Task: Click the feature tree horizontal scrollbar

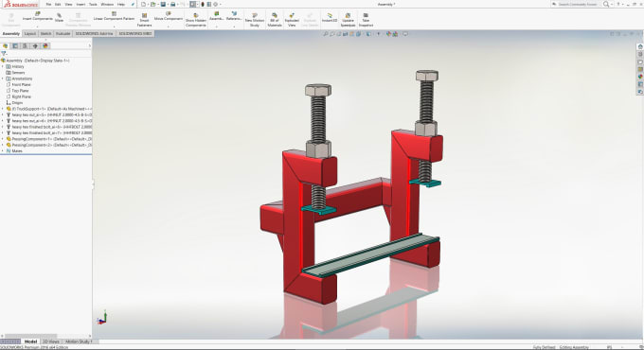Action: 31,336
